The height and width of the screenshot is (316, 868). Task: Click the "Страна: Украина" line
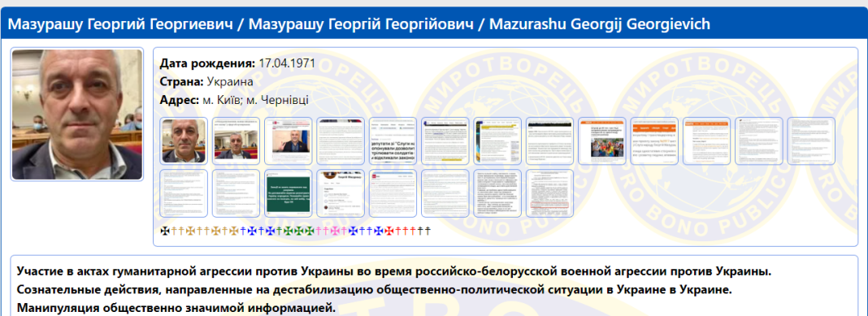pyautogui.click(x=206, y=82)
